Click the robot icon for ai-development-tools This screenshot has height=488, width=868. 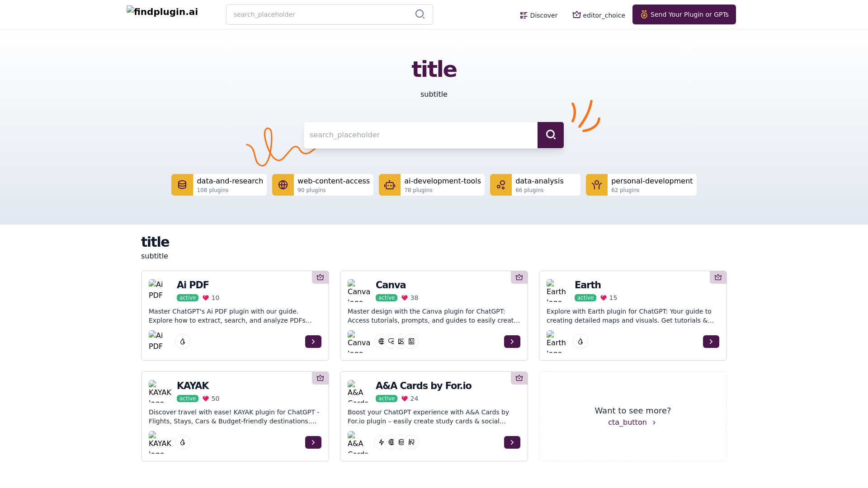tap(390, 185)
